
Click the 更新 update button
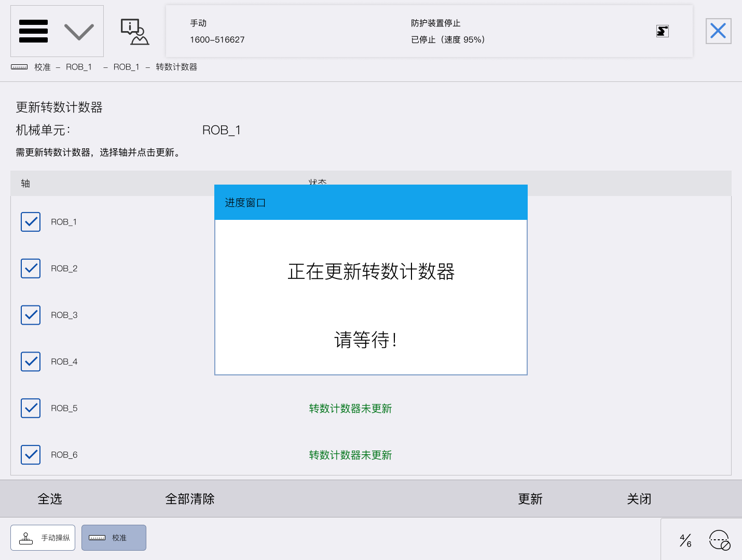pos(530,499)
